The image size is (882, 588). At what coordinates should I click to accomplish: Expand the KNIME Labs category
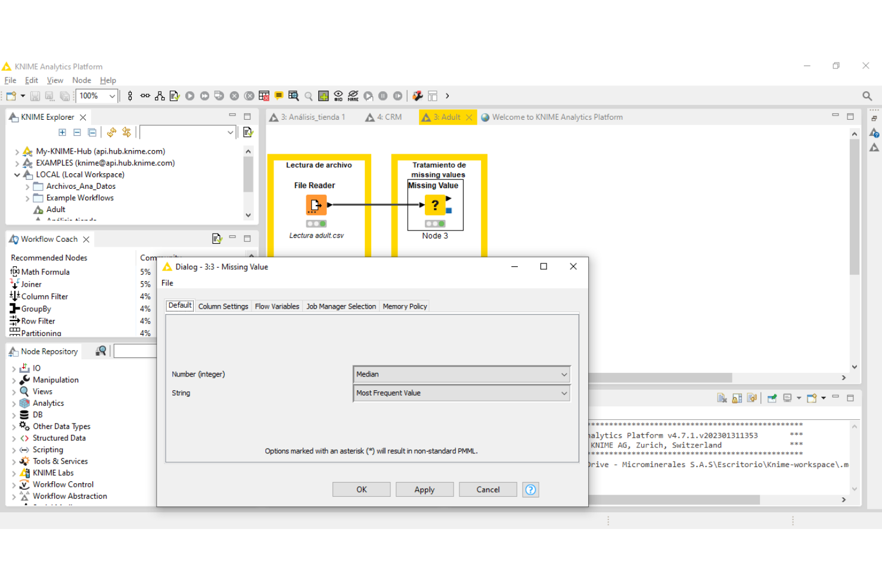point(14,474)
